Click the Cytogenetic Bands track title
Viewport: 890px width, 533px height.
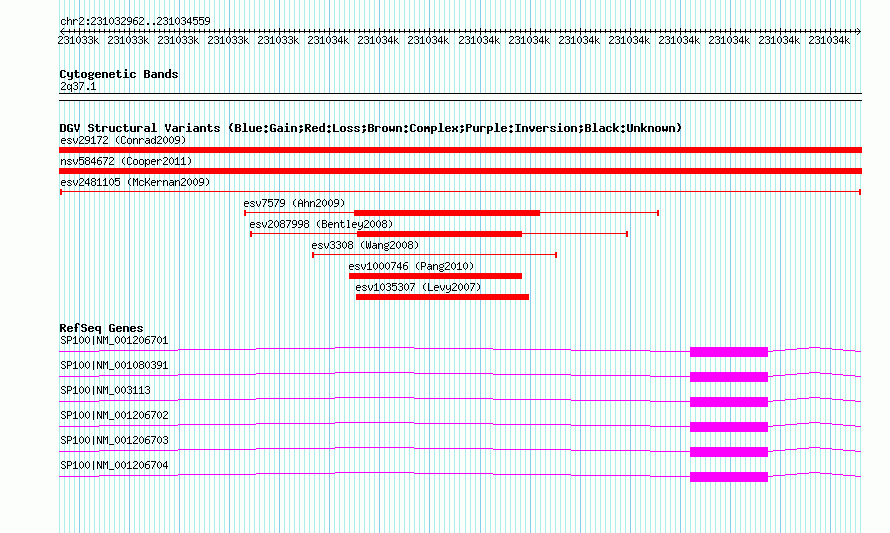(119, 74)
